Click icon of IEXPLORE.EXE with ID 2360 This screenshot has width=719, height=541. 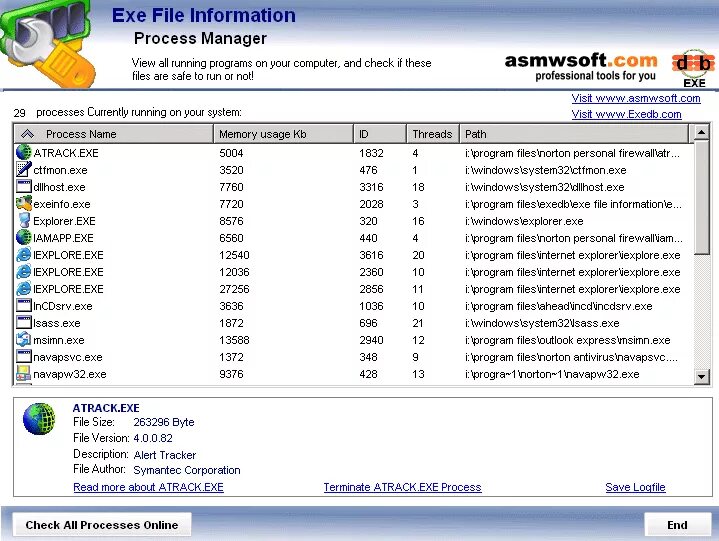(x=23, y=271)
